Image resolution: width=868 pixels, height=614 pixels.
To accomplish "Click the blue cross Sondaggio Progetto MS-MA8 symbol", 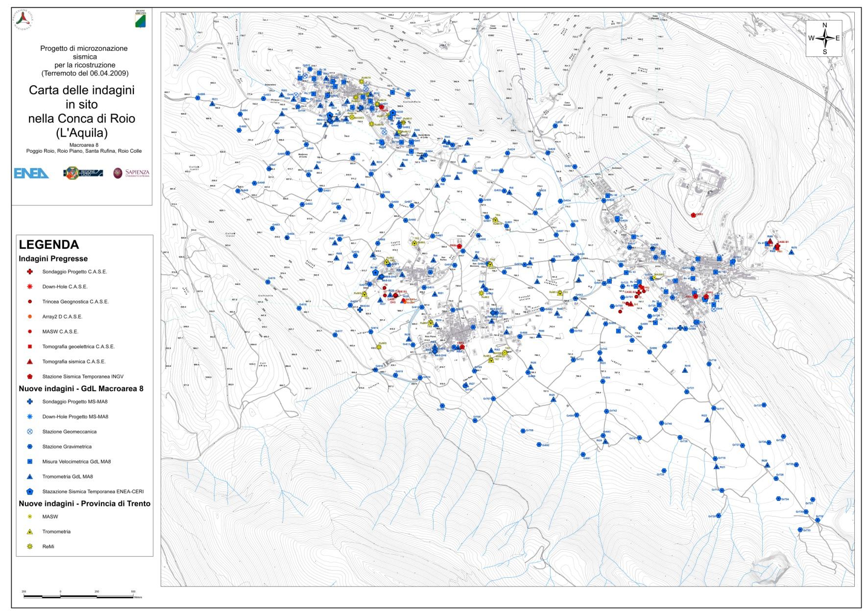I will [30, 401].
